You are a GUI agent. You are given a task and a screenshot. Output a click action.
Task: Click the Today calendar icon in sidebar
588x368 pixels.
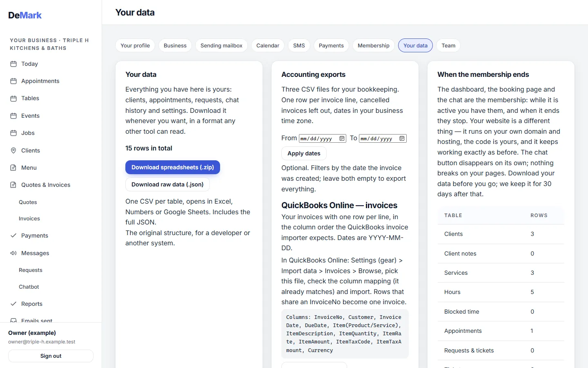(13, 64)
